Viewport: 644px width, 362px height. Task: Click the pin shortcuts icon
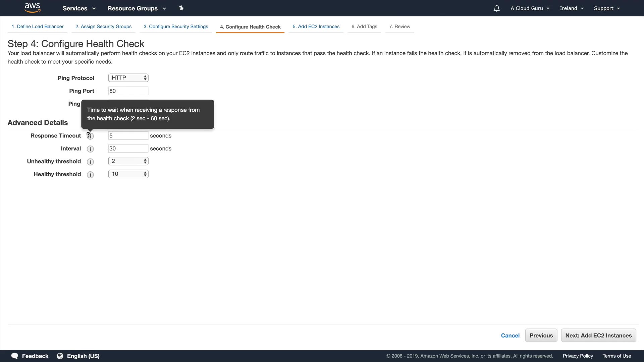(x=181, y=8)
